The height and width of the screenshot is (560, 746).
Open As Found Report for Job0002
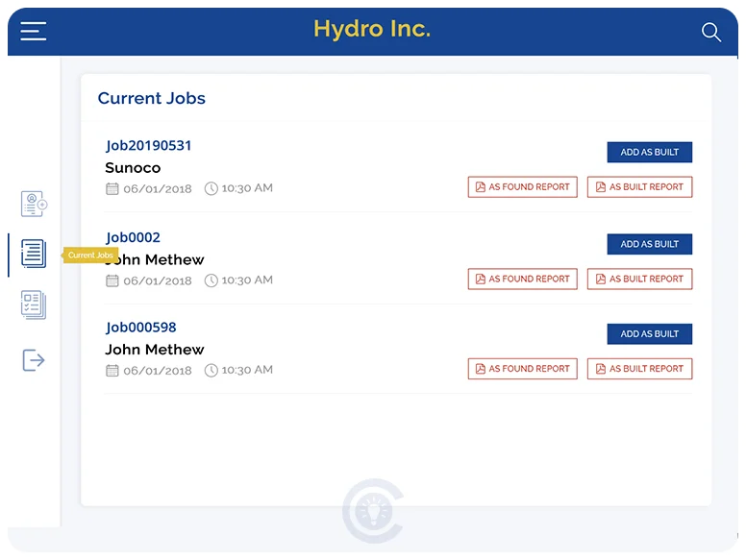click(522, 279)
